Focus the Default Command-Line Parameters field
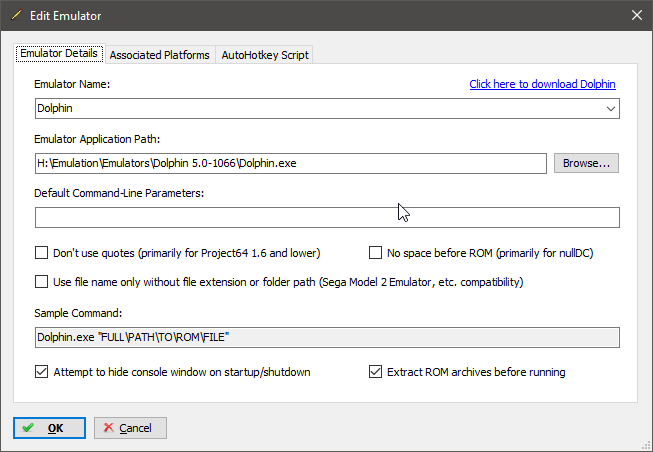This screenshot has width=653, height=452. click(327, 217)
